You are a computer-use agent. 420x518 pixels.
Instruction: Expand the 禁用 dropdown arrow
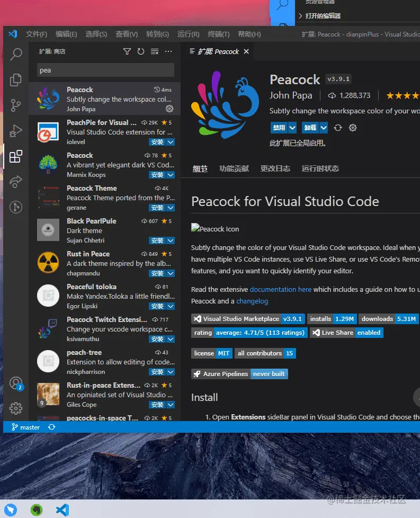point(292,128)
